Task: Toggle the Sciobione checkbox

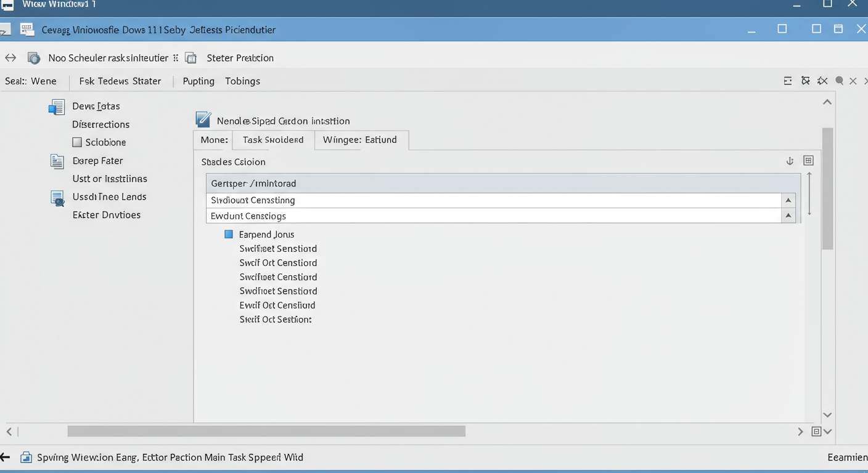Action: coord(77,142)
